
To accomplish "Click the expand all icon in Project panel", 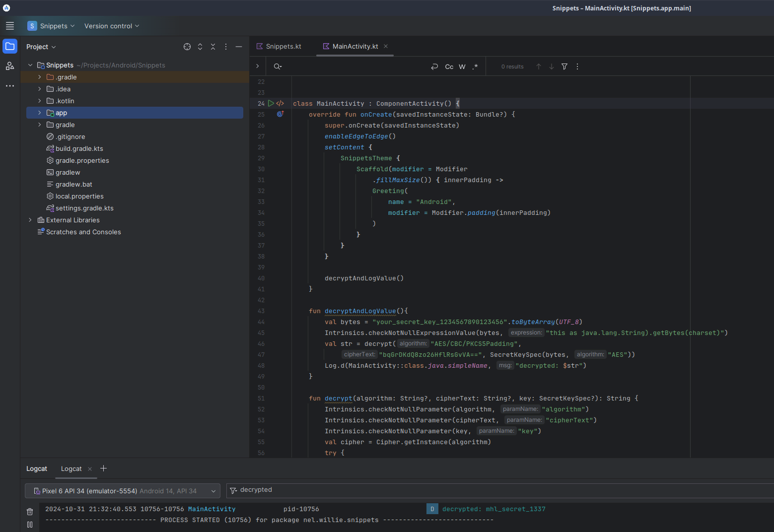I will (200, 47).
